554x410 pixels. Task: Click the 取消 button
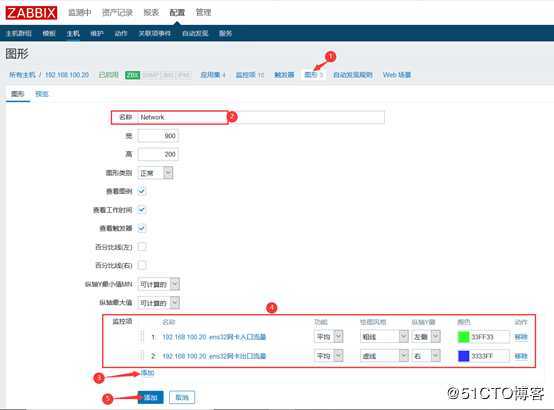point(182,397)
